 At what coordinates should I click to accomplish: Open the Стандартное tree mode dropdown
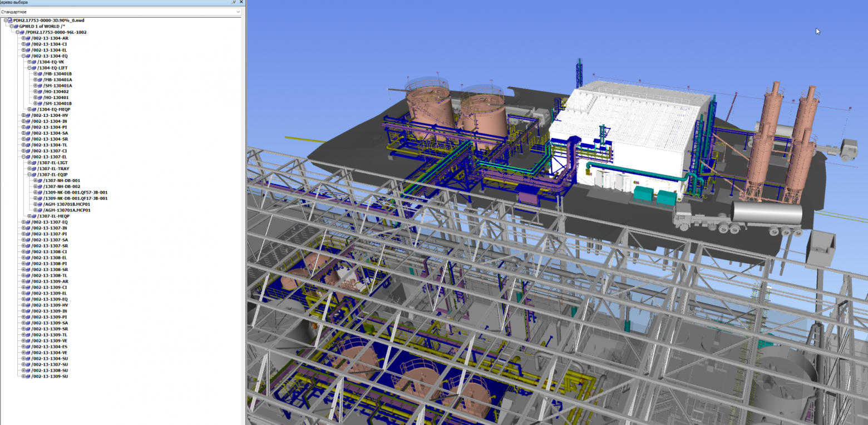121,12
